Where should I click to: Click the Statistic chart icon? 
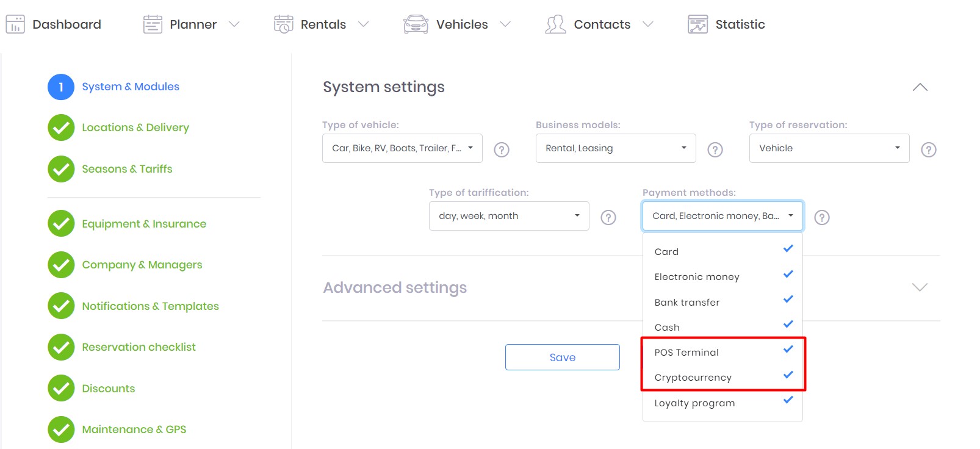click(x=697, y=24)
